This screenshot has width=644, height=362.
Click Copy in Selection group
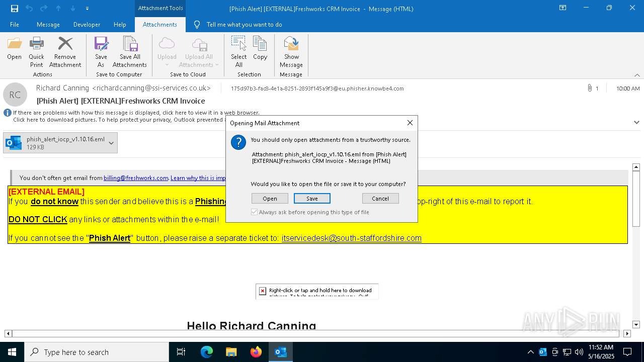pos(260,48)
